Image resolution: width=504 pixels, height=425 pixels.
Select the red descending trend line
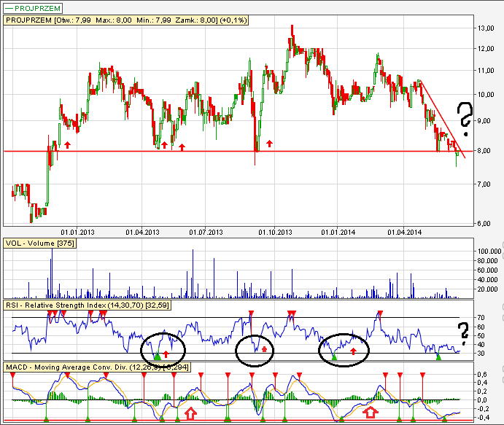tap(442, 117)
